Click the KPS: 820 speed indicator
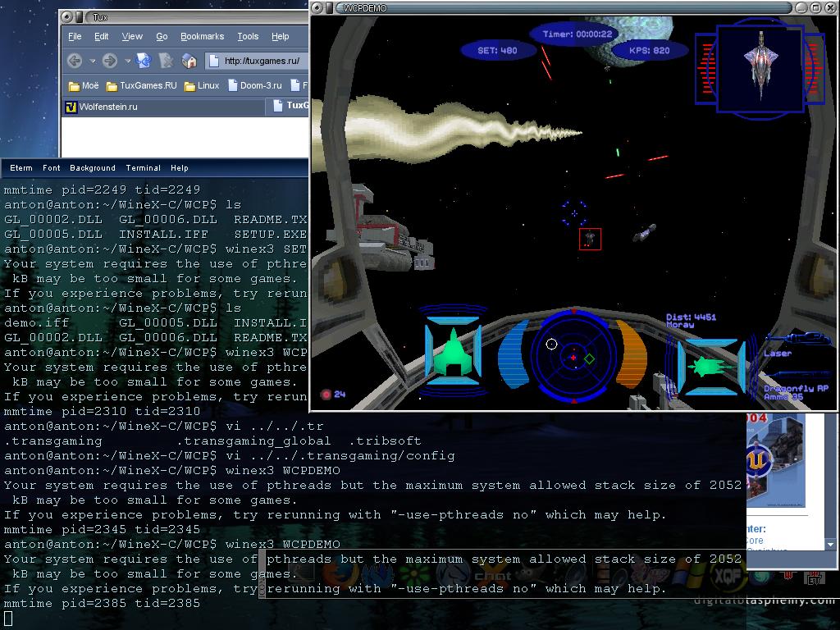840x630 pixels. click(650, 50)
